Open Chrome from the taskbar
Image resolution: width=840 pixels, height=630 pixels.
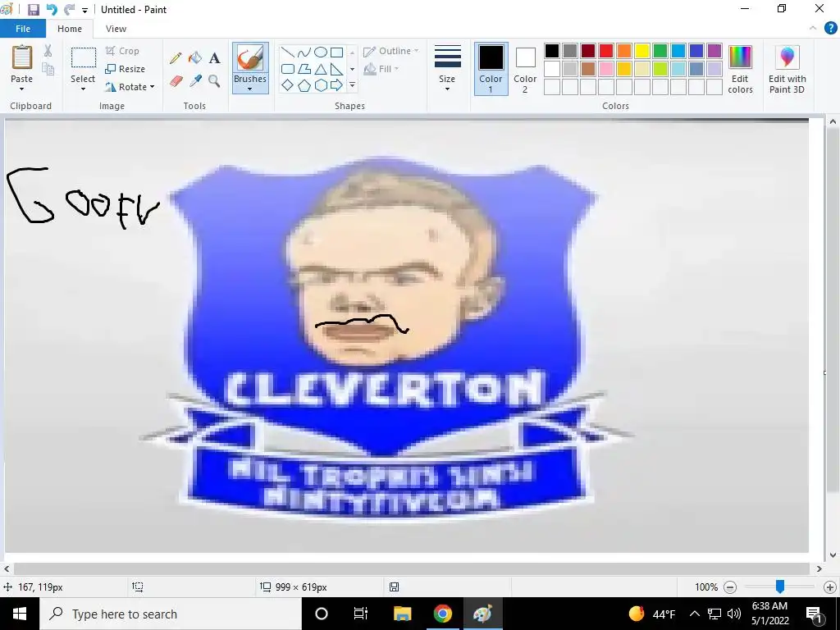click(x=442, y=614)
